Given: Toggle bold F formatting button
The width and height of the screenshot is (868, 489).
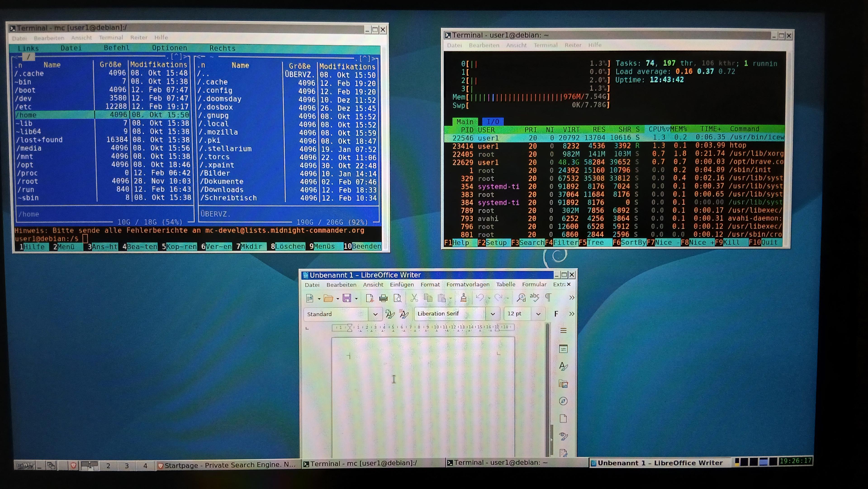Looking at the screenshot, I should point(556,314).
